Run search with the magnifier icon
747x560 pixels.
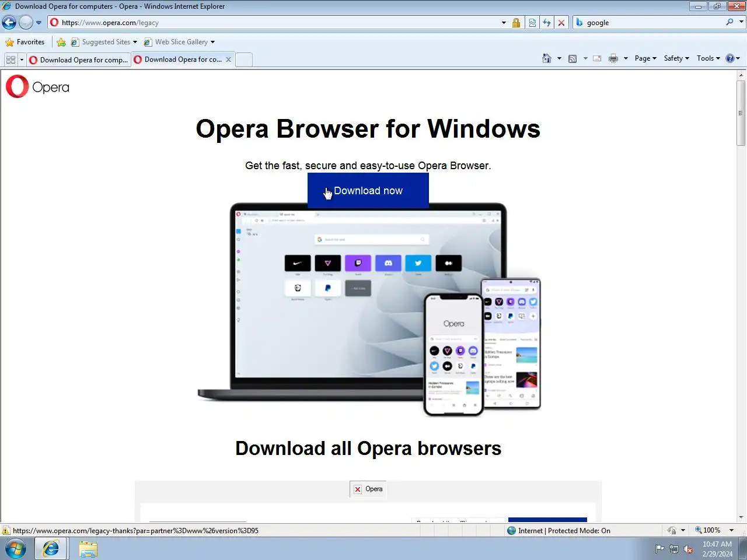pos(729,22)
